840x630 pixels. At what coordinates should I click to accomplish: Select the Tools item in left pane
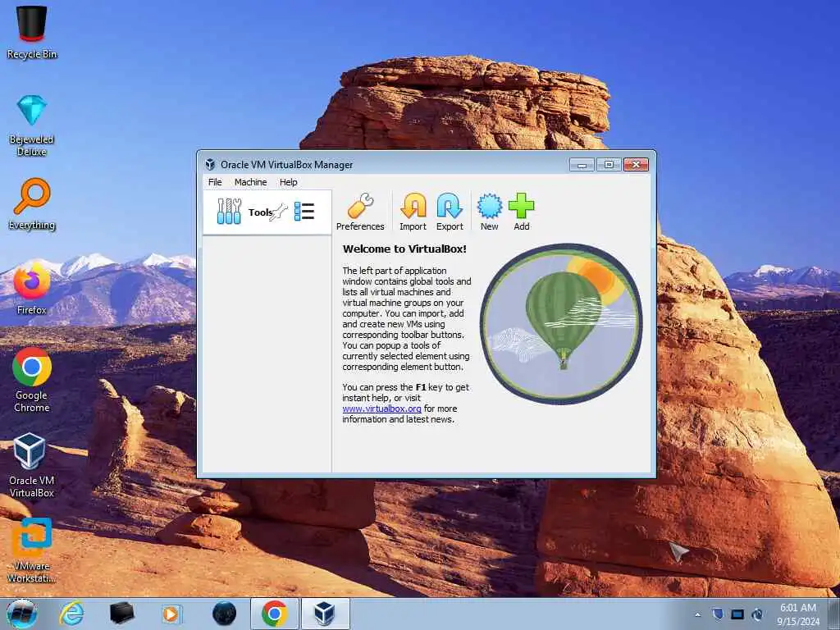[x=267, y=212]
